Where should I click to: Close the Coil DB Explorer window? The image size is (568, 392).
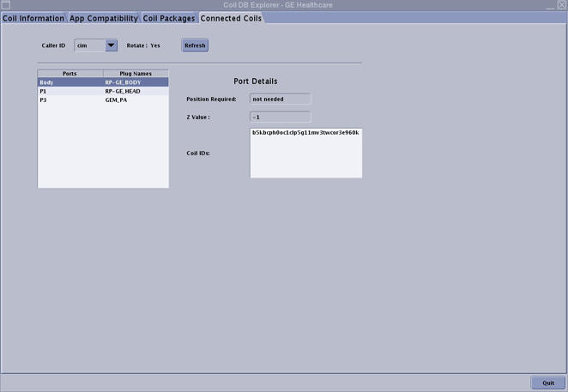pos(562,5)
